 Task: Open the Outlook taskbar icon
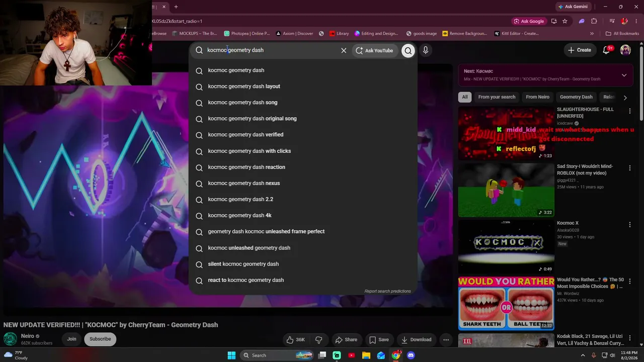pyautogui.click(x=381, y=355)
